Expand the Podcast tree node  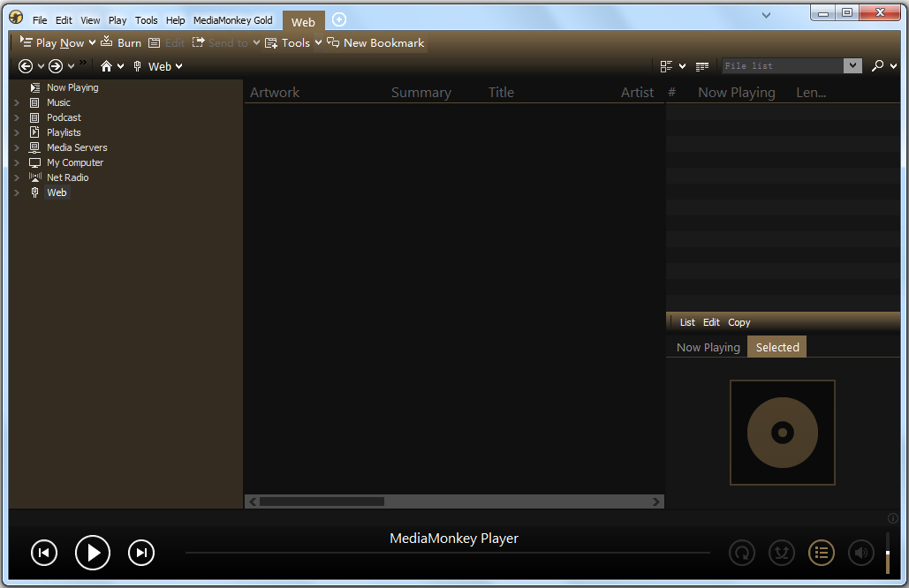(x=17, y=117)
